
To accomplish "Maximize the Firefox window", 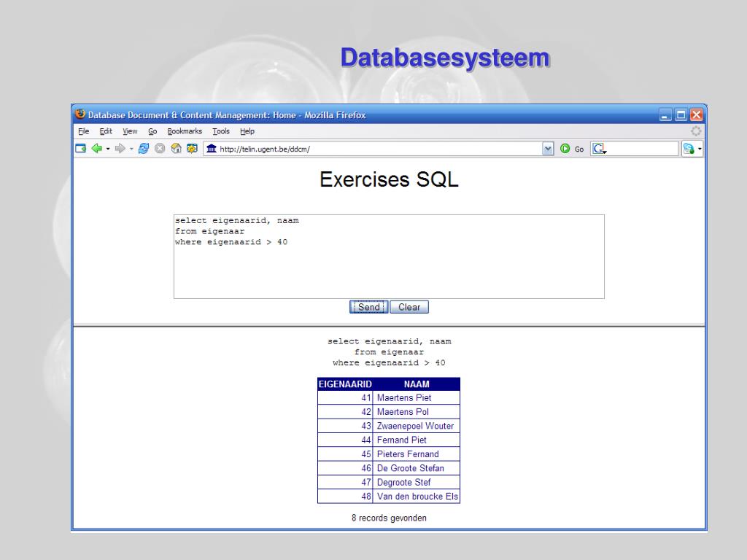I will (x=681, y=114).
